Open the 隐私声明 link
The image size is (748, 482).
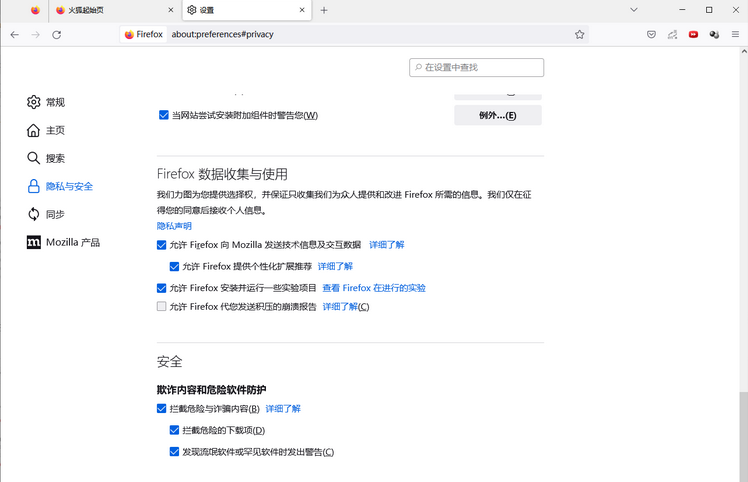coord(174,226)
